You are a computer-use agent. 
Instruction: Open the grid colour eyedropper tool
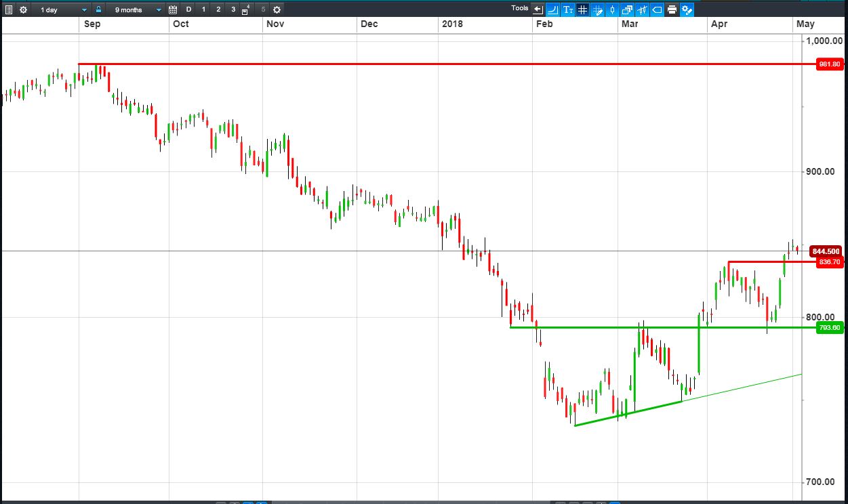598,9
